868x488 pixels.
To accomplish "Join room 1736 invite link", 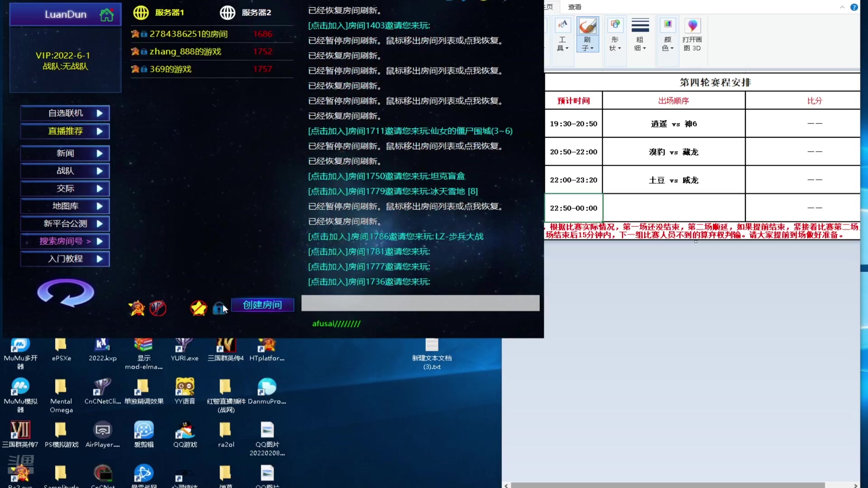I will pyautogui.click(x=369, y=282).
